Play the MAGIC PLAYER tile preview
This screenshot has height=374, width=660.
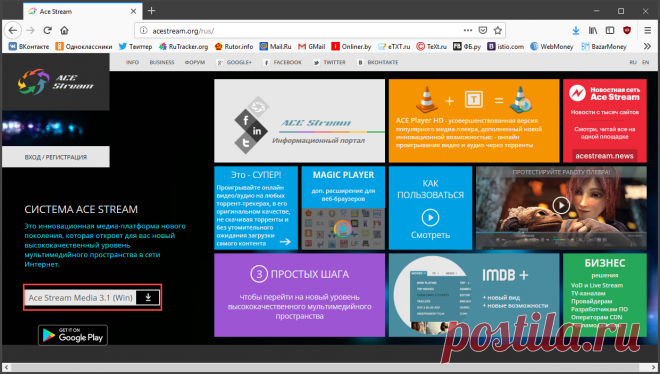point(343,229)
